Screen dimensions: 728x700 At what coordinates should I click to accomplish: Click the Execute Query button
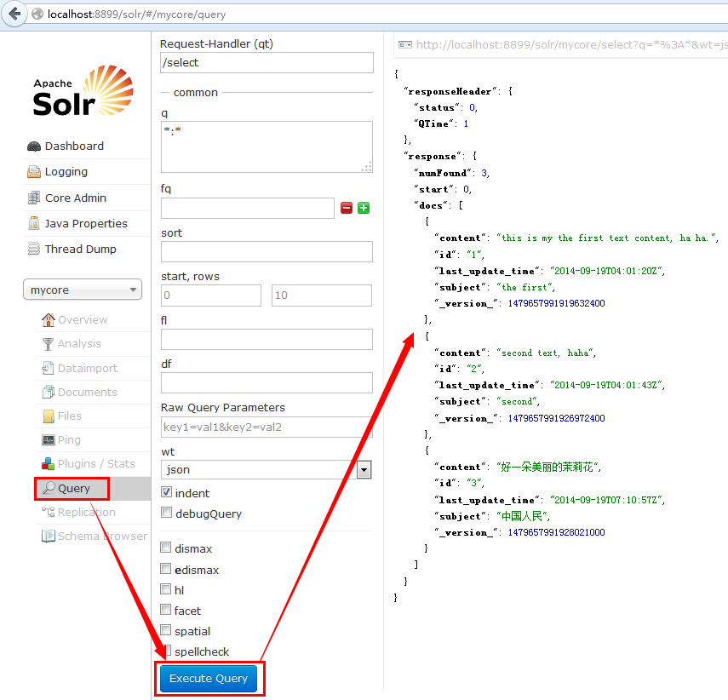(x=209, y=679)
